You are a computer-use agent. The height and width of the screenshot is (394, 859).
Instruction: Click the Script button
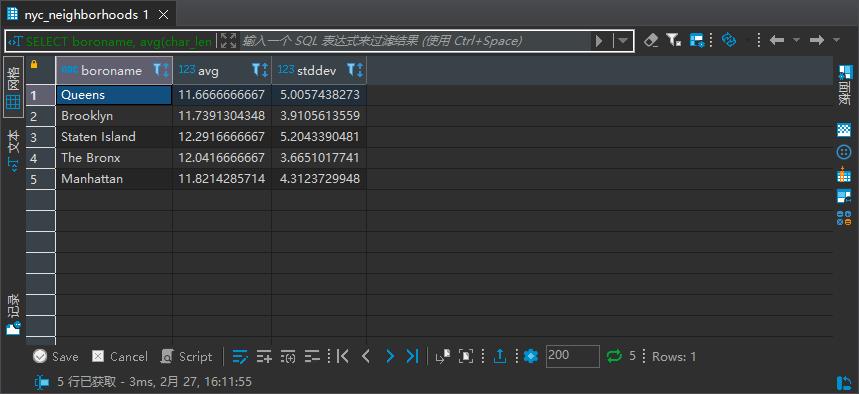tap(186, 357)
